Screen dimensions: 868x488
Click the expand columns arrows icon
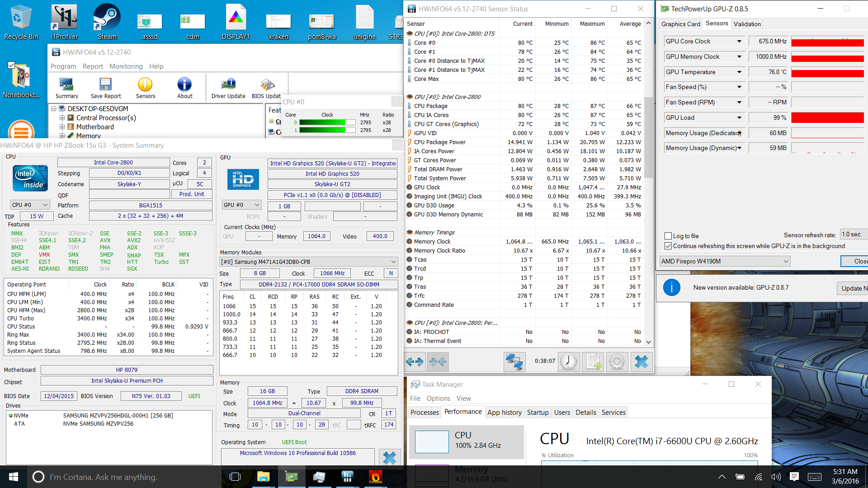[x=415, y=361]
